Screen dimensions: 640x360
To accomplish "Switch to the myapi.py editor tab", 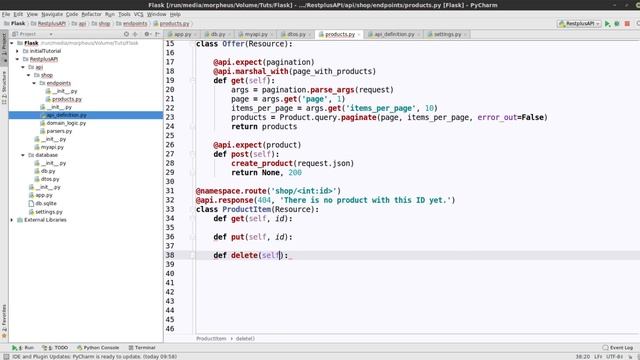I will point(256,34).
